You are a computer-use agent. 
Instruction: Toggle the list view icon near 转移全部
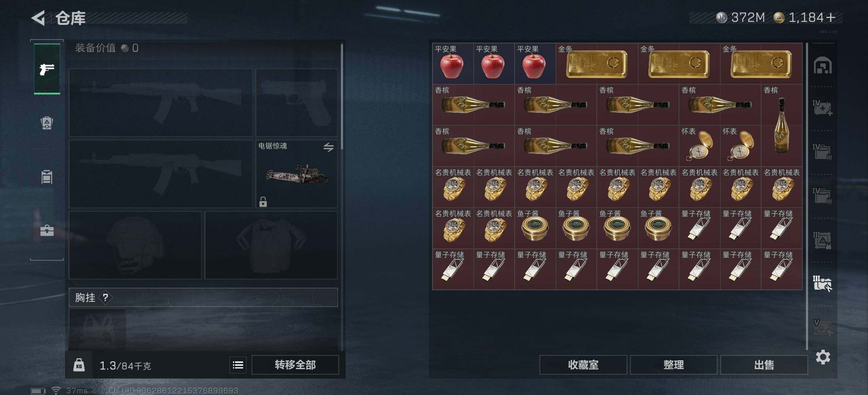pyautogui.click(x=238, y=365)
